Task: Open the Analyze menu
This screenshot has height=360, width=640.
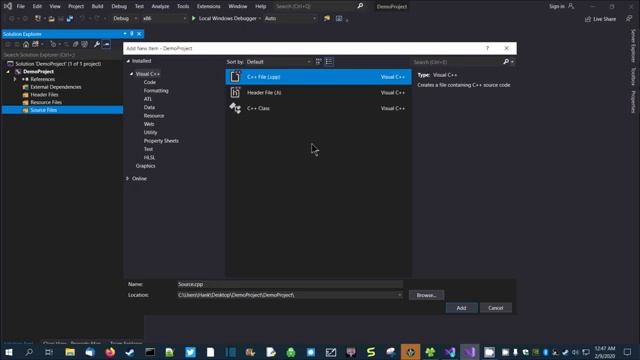Action: [x=160, y=6]
